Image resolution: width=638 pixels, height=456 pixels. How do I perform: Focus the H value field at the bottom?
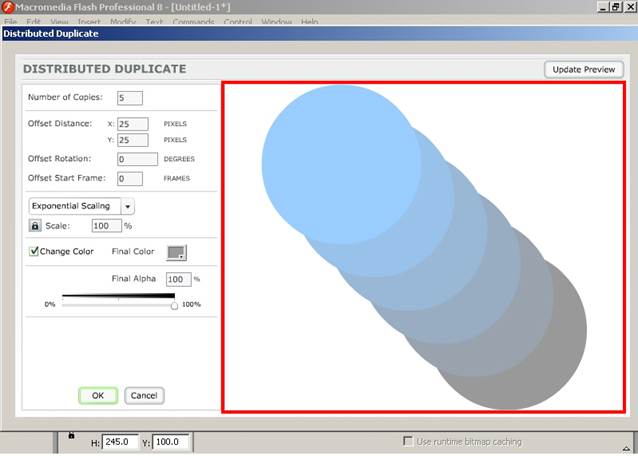120,442
